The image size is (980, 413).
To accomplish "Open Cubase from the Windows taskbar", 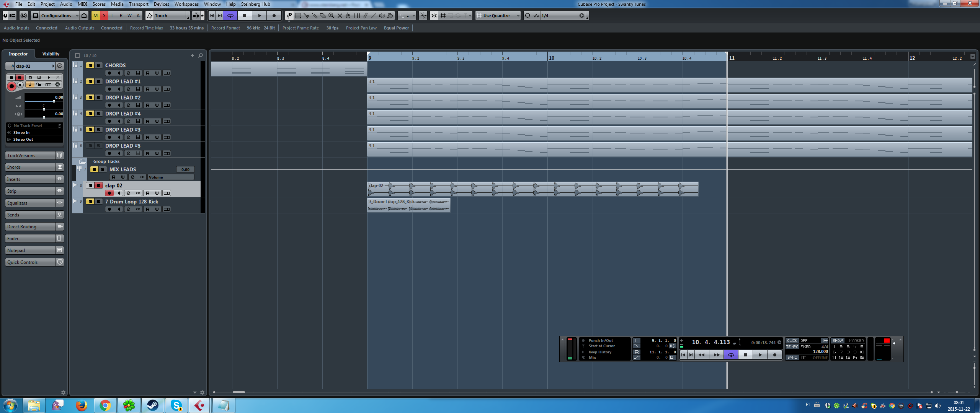I will 200,405.
